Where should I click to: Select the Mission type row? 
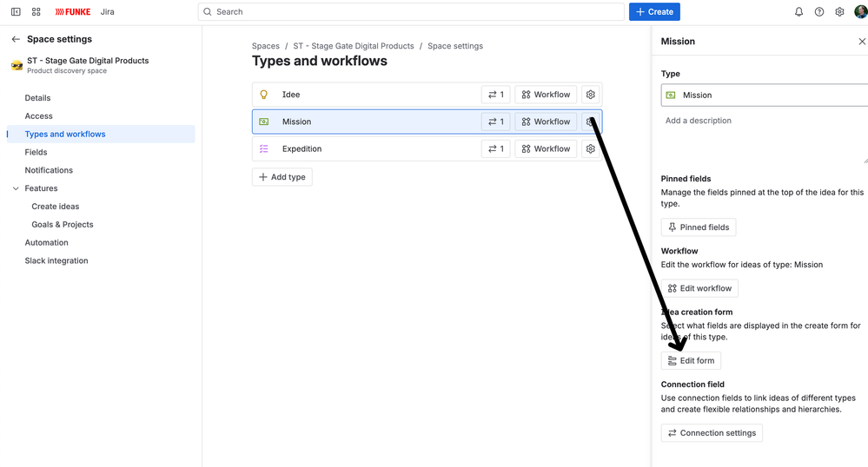(x=427, y=122)
